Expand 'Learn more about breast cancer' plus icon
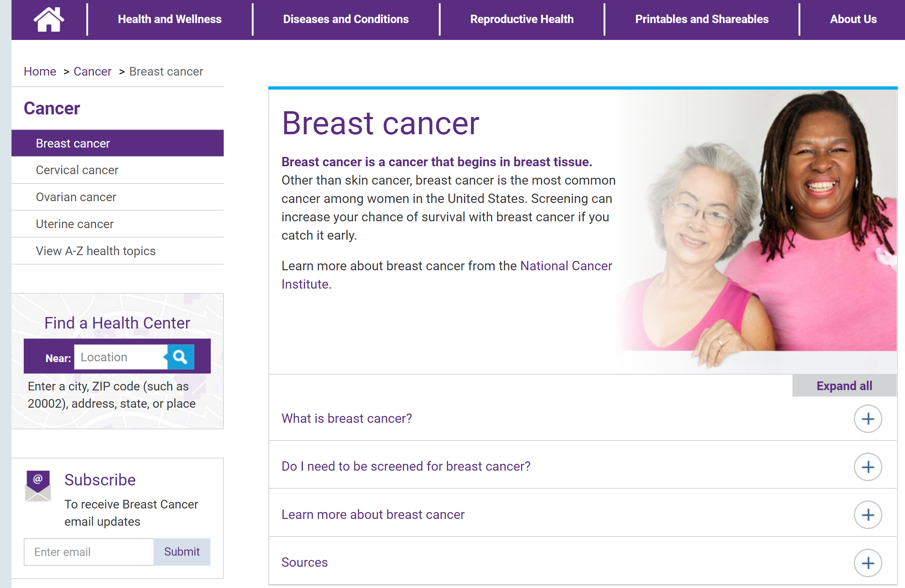905x588 pixels. 867,515
